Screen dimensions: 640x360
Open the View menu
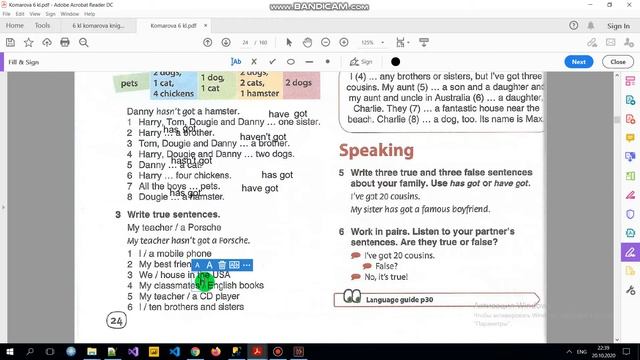pyautogui.click(x=35, y=14)
